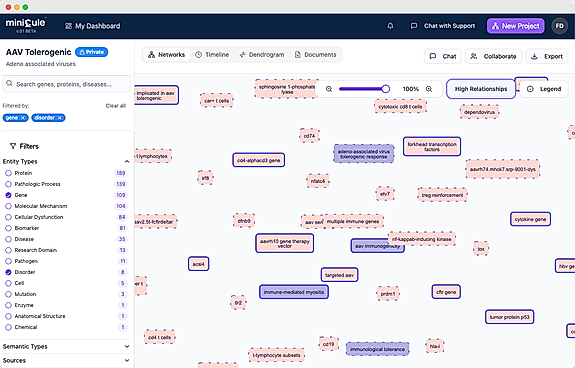This screenshot has width=575, height=368.
Task: Open the High Relationships dropdown
Action: pyautogui.click(x=481, y=89)
